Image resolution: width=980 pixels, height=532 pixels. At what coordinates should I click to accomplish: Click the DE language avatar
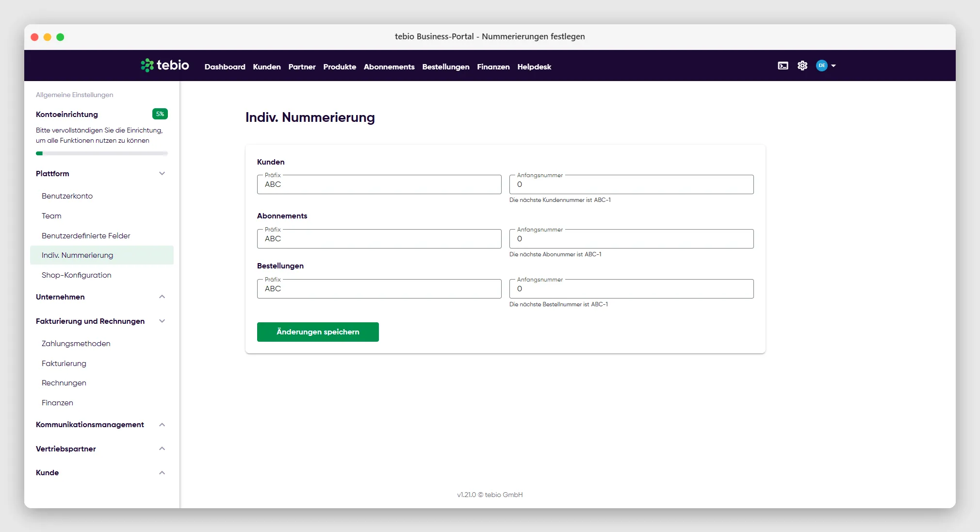coord(821,66)
